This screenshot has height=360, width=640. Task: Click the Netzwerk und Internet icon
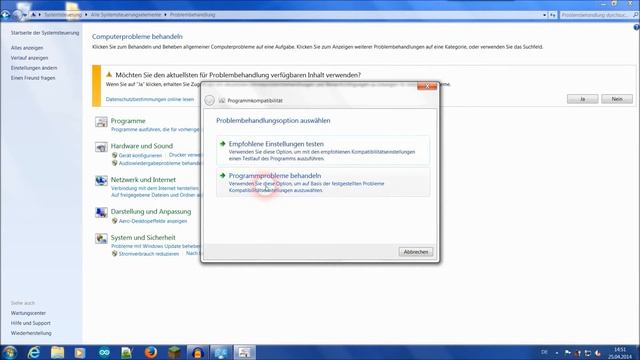point(101,180)
